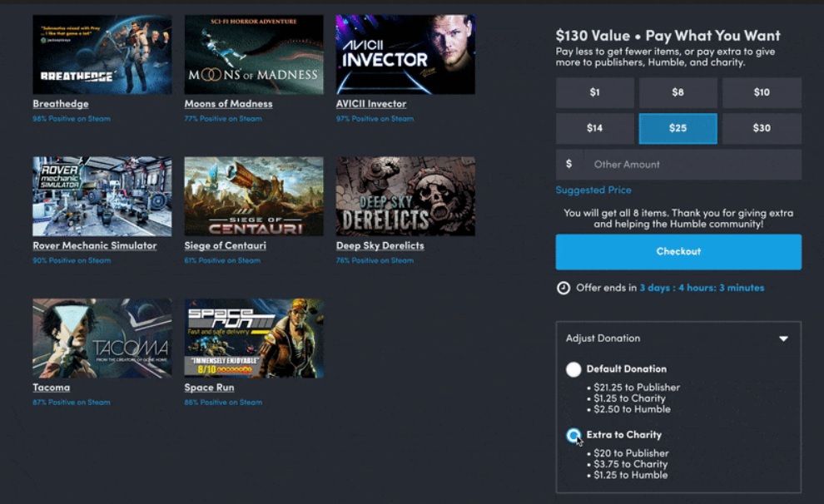Click the Suggested Price link

(593, 190)
